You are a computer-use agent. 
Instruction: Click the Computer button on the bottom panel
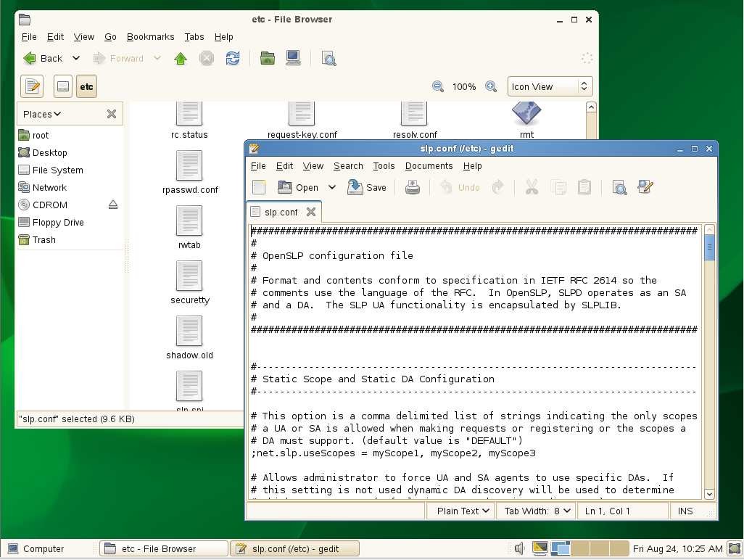click(x=36, y=549)
